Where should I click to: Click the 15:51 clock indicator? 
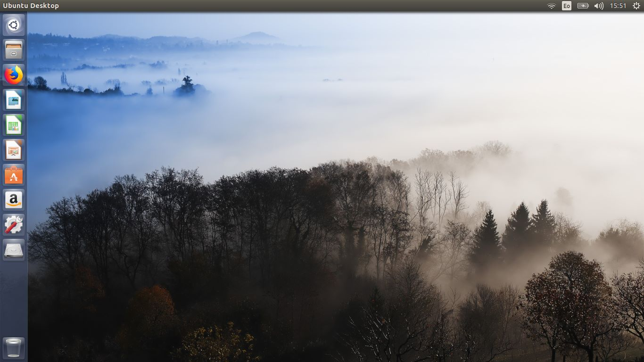(x=618, y=6)
